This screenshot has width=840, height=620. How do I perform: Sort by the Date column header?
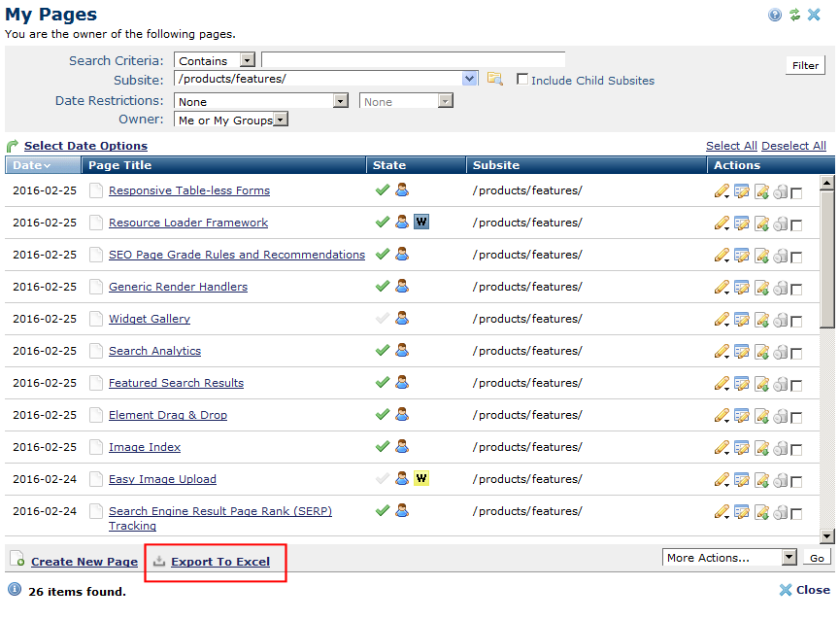(43, 165)
